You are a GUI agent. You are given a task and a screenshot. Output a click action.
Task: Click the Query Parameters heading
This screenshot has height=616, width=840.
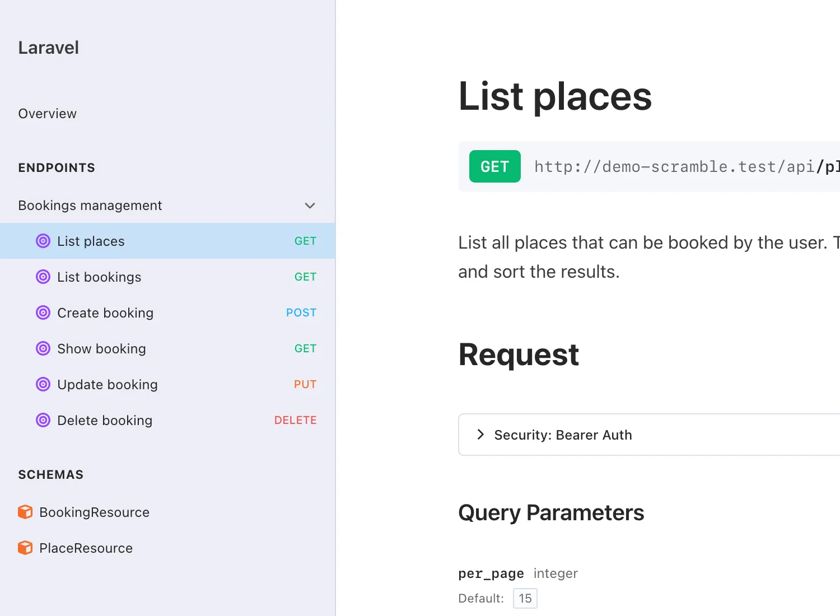tap(551, 512)
